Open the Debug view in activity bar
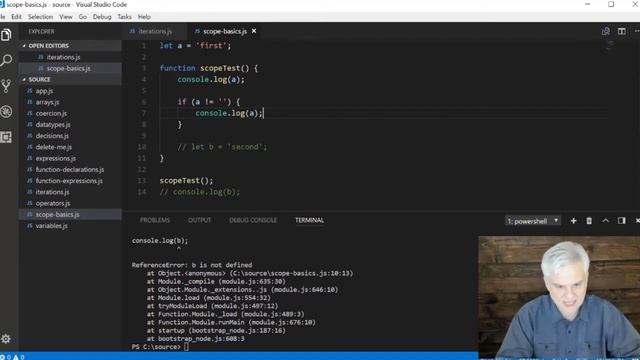Screen dimensions: 640x360 6,111
